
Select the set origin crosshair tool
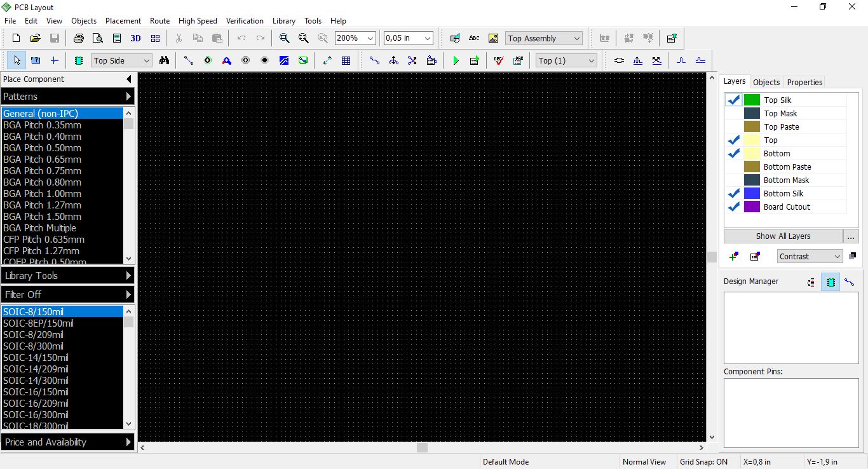[55, 60]
